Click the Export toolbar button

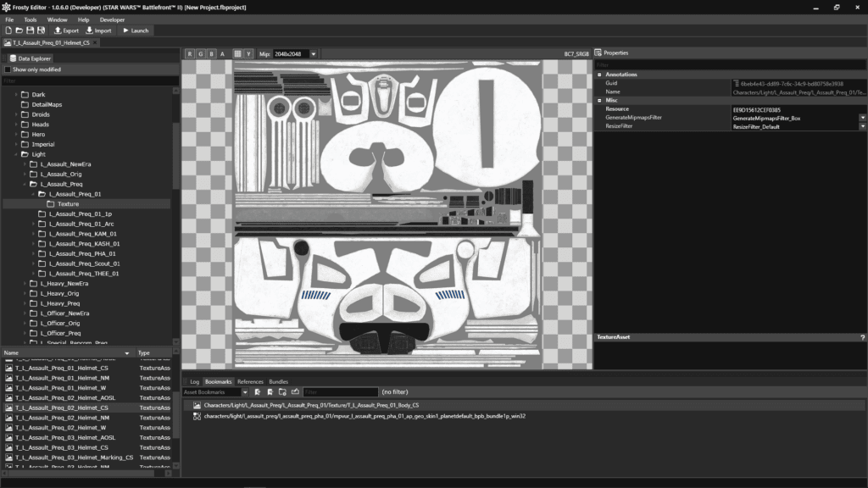tap(66, 30)
